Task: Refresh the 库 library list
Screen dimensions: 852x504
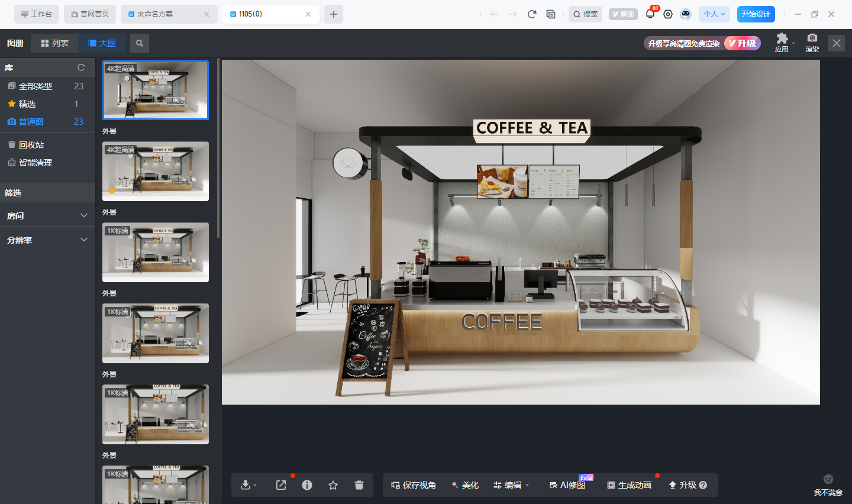Action: coord(81,67)
